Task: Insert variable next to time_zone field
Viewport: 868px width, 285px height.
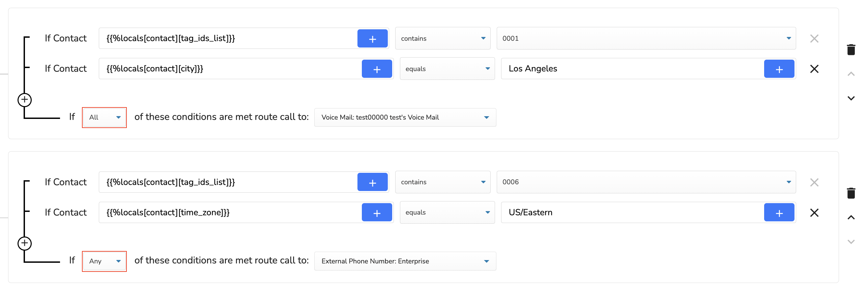Action: click(377, 213)
